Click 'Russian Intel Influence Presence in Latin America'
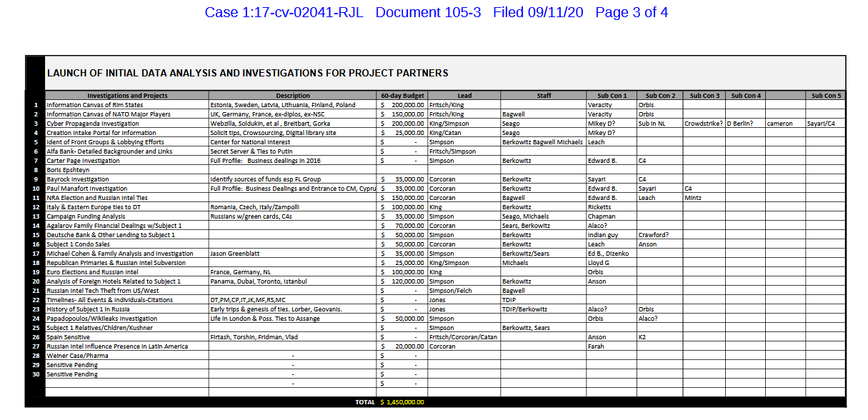The height and width of the screenshot is (420, 868). point(127,346)
